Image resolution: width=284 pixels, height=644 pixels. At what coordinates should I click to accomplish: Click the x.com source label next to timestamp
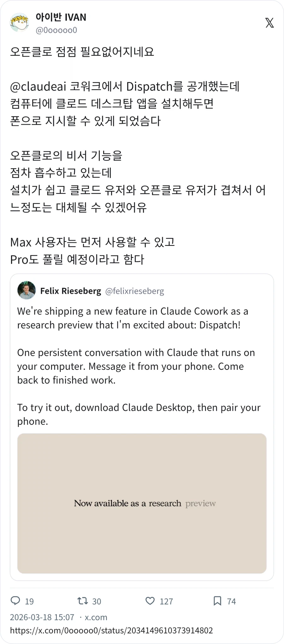pyautogui.click(x=96, y=617)
